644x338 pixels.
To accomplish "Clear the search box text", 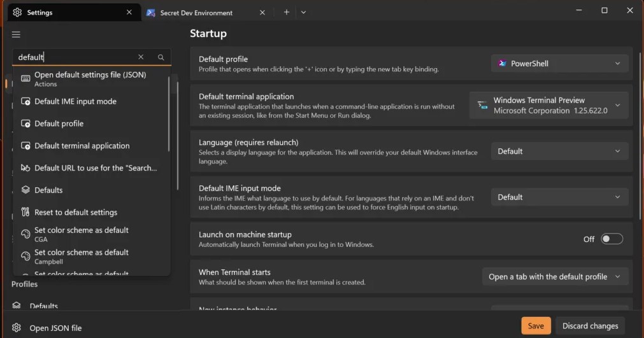I will point(141,57).
